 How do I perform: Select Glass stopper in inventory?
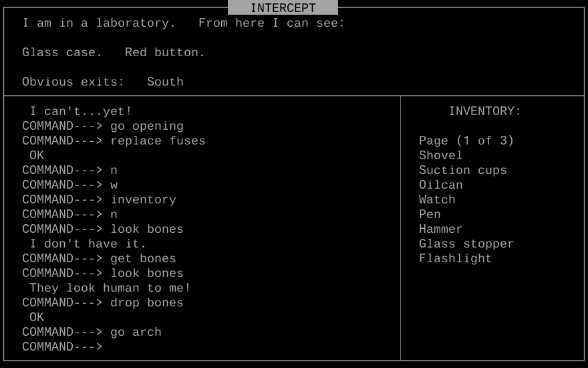pos(466,244)
